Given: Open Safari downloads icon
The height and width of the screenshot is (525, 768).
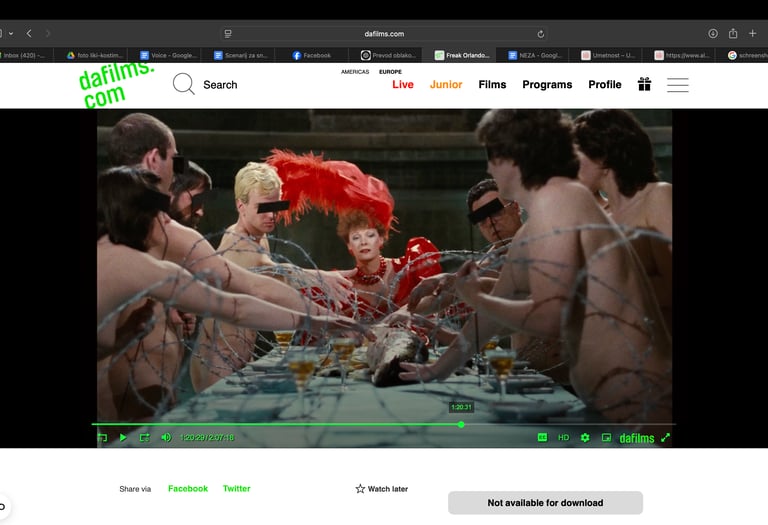Looking at the screenshot, I should coord(713,33).
